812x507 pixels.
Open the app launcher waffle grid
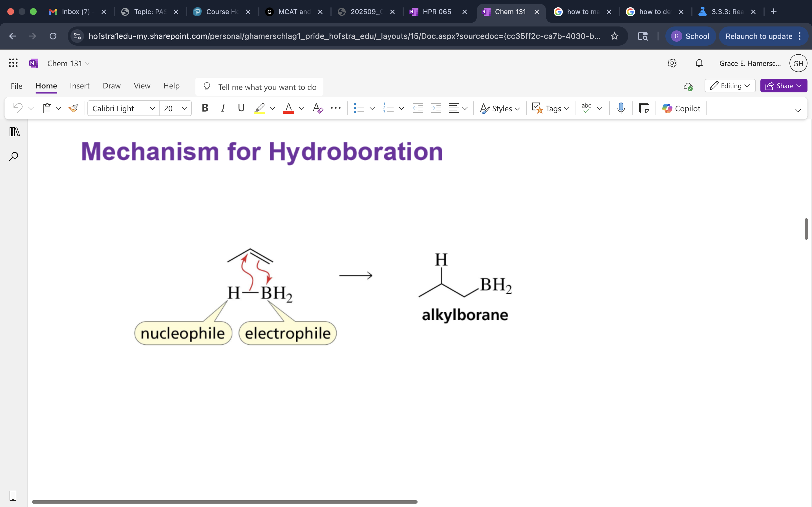(x=13, y=63)
